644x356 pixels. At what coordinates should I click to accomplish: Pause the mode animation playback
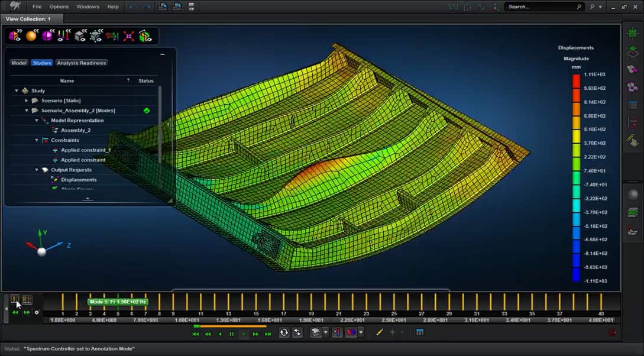click(232, 334)
